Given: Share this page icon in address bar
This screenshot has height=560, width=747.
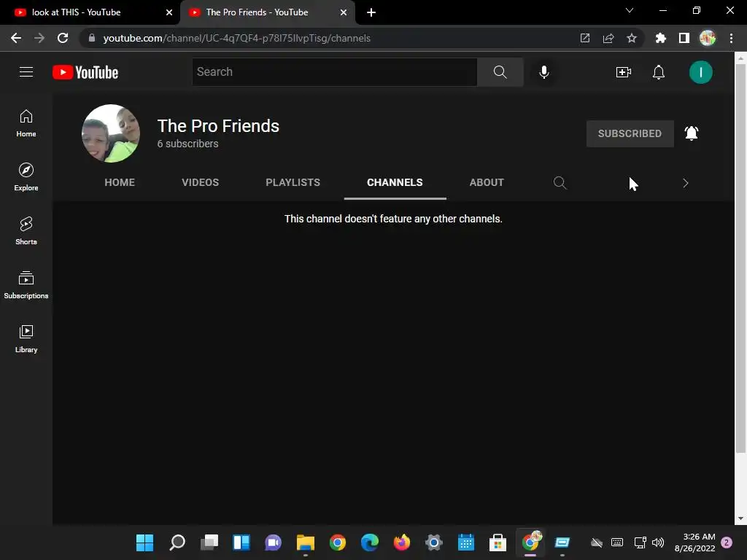Looking at the screenshot, I should (x=608, y=38).
